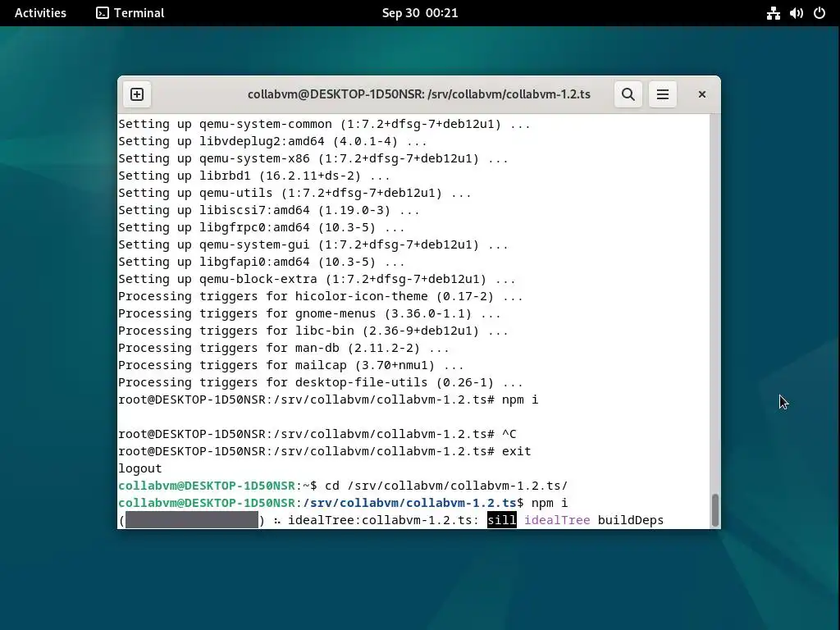Click 'Setting up libvdeplug2:amd64' line

272,141
